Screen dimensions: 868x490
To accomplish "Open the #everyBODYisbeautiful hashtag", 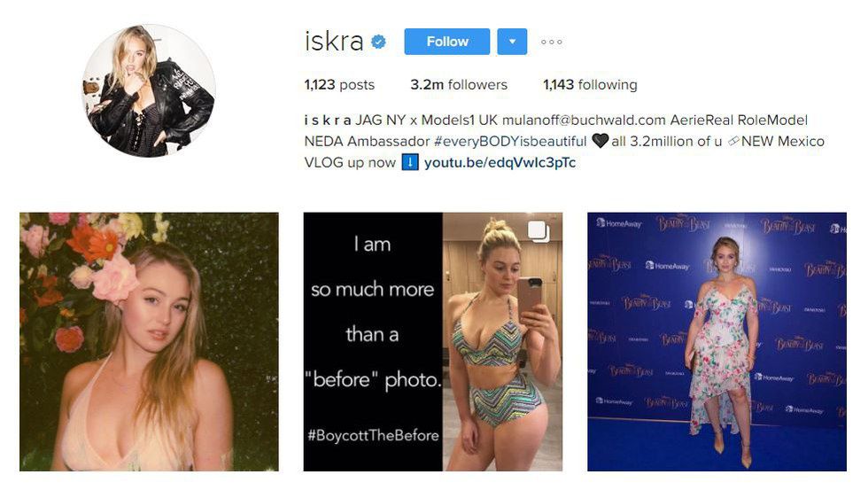I will point(510,141).
